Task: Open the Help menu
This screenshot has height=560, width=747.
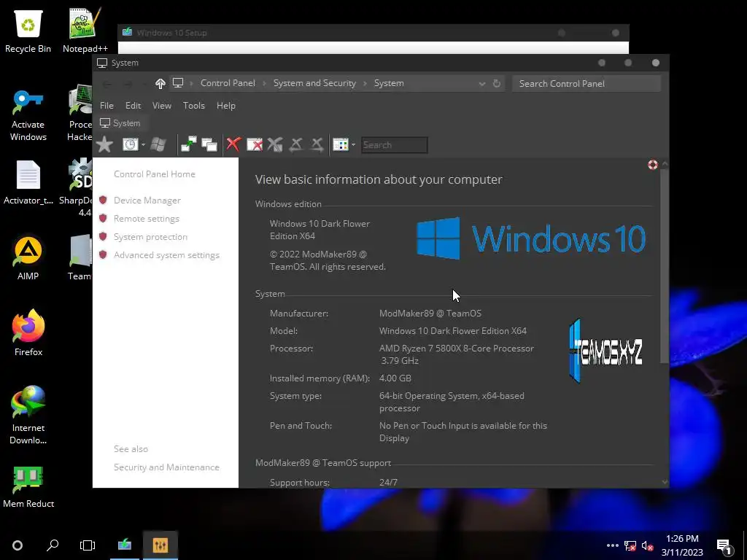Action: 226,106
